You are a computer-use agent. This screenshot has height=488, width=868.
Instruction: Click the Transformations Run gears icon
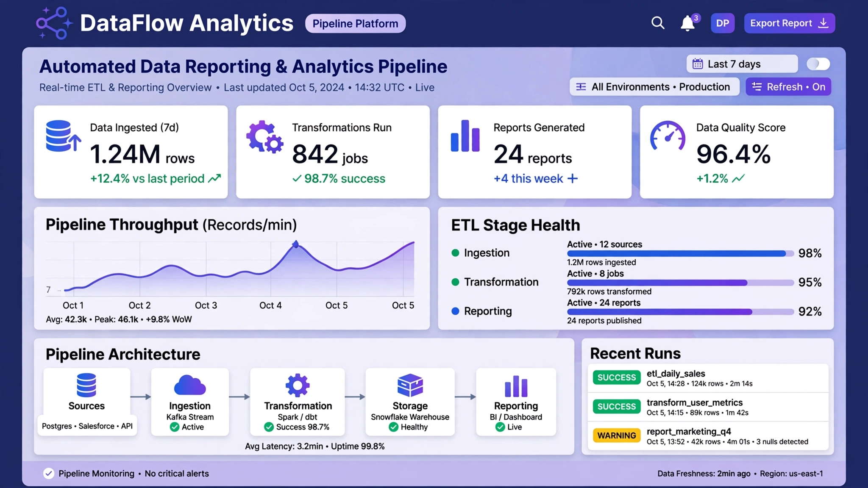265,136
